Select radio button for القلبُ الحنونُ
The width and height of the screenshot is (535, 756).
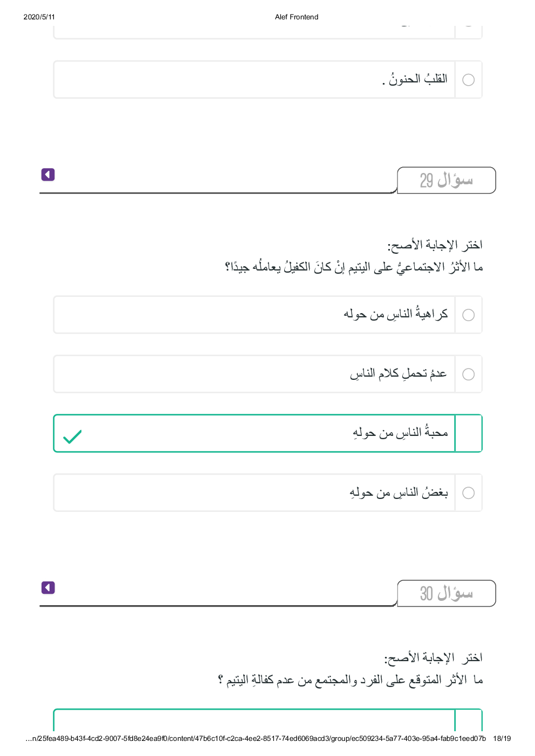point(469,80)
